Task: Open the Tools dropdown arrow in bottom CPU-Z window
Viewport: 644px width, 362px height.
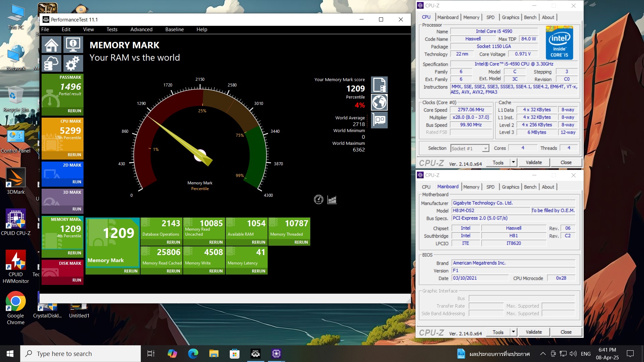Action: coord(513,332)
